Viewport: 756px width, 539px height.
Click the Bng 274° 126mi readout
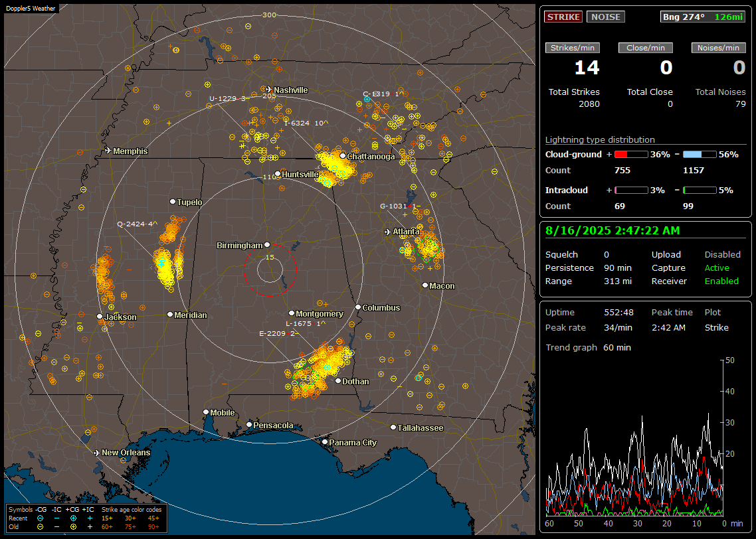(703, 17)
